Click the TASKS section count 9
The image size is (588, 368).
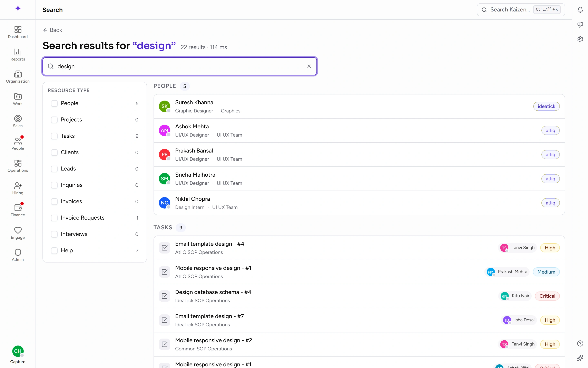point(181,228)
